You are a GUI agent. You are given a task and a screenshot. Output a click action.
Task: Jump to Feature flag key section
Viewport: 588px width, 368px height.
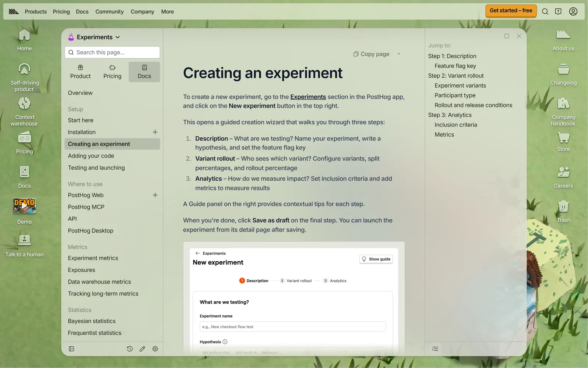455,66
